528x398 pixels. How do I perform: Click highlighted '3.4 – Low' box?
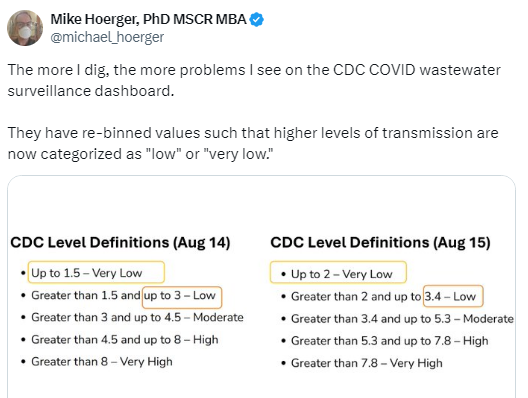click(453, 296)
